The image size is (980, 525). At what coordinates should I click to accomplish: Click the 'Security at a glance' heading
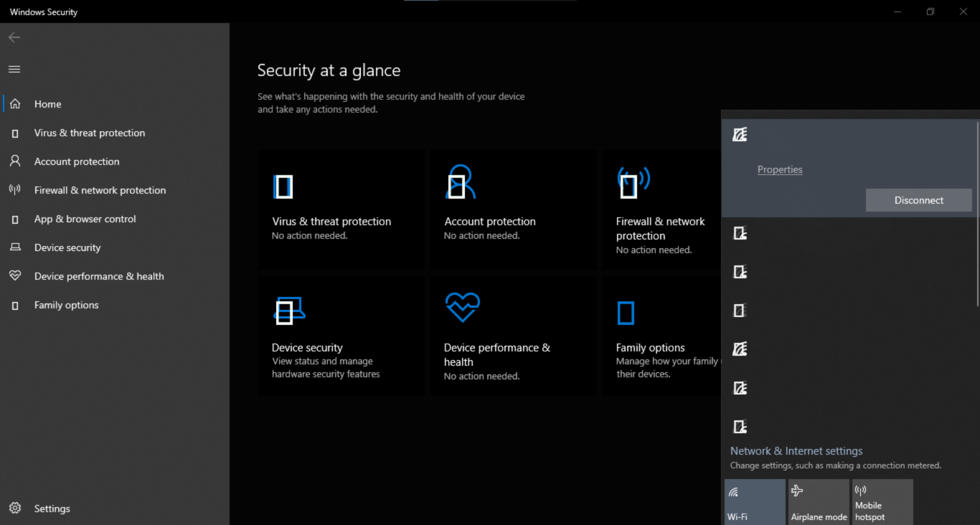point(329,70)
